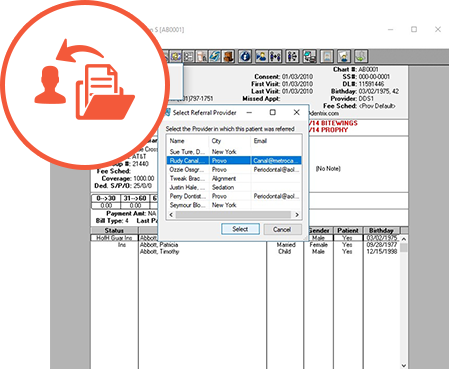Click the person with split arrows icon
The image size is (449, 369).
(292, 56)
